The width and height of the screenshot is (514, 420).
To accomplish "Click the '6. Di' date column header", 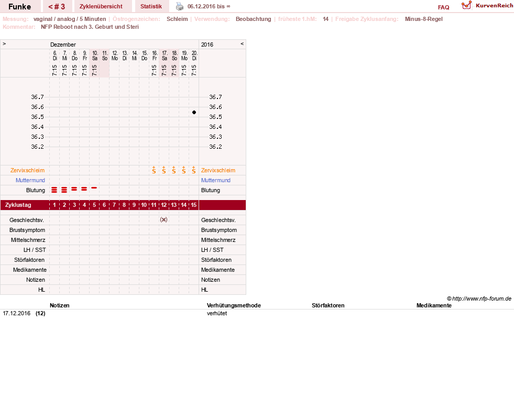I will 54,56.
